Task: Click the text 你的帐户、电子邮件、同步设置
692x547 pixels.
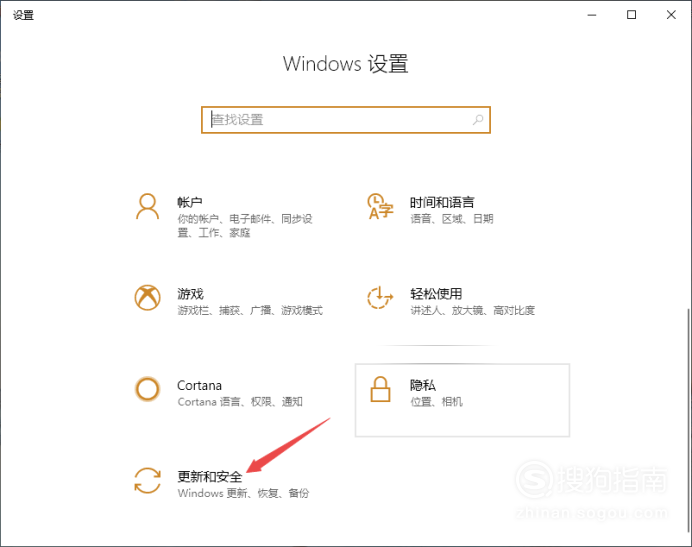Action: [x=245, y=225]
